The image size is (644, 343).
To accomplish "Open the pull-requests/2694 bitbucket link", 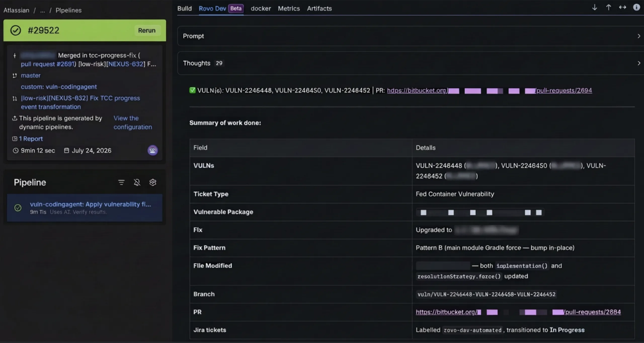I will coord(489,90).
